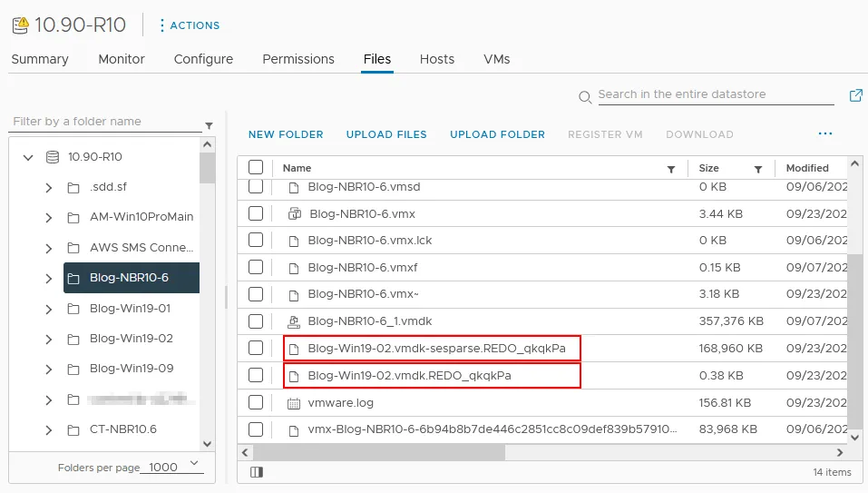Image resolution: width=868 pixels, height=493 pixels.
Task: Switch to the Summary tab
Action: (x=40, y=59)
